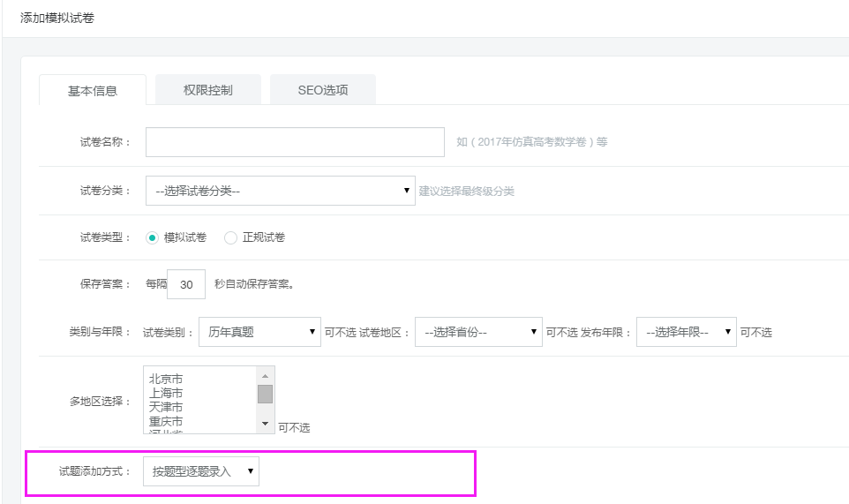Expand the 选择省份 region dropdown
This screenshot has height=504, width=849.
477,332
